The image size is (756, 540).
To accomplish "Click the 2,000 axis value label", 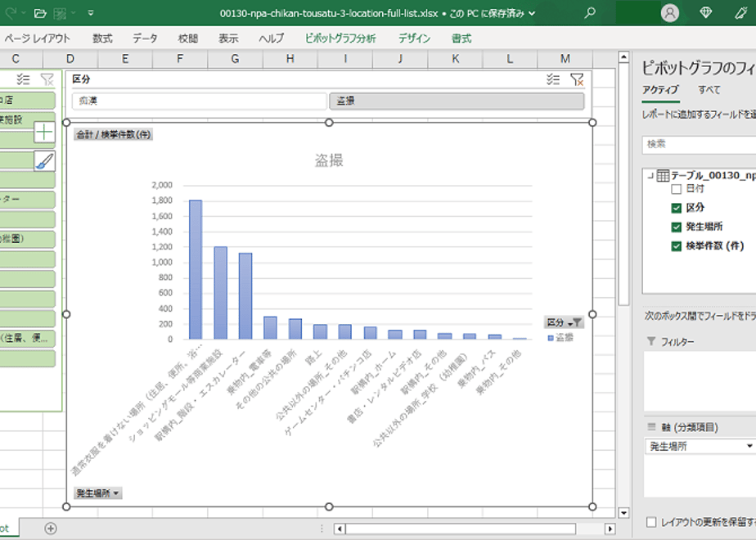I will [x=162, y=185].
